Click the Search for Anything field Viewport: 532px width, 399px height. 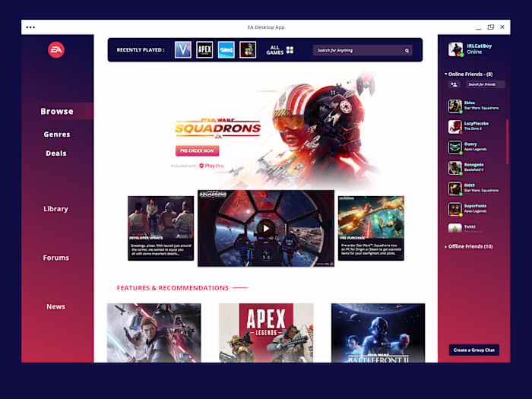click(x=363, y=51)
